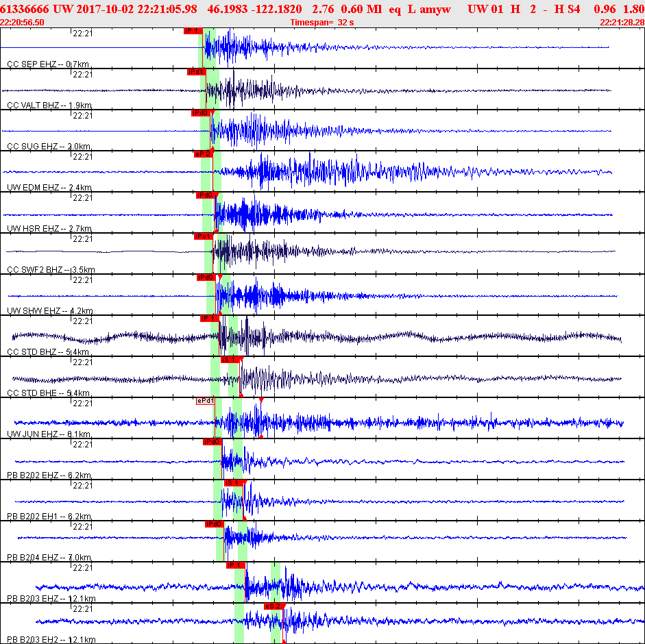Click the 0.96 value in header
Screen dimensions: 645x644
pos(605,9)
